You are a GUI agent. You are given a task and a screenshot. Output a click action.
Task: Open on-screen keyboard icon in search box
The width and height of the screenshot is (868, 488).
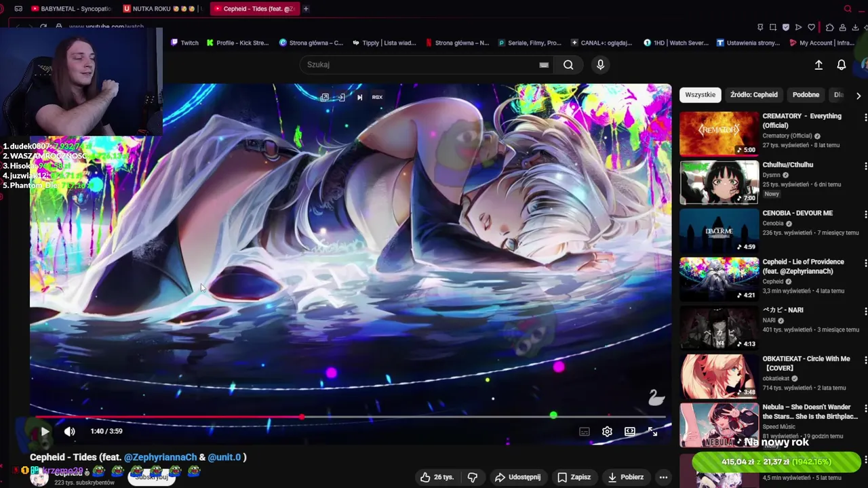click(x=543, y=65)
